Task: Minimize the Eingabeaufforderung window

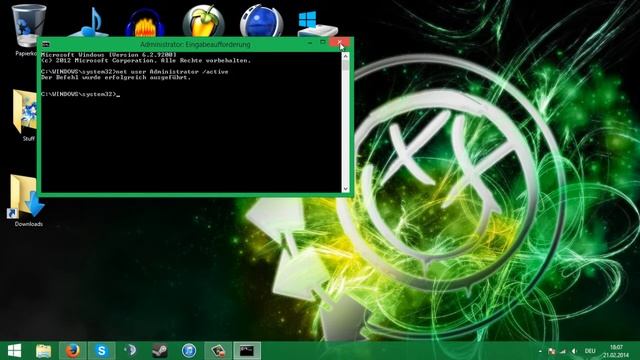Action: 310,42
